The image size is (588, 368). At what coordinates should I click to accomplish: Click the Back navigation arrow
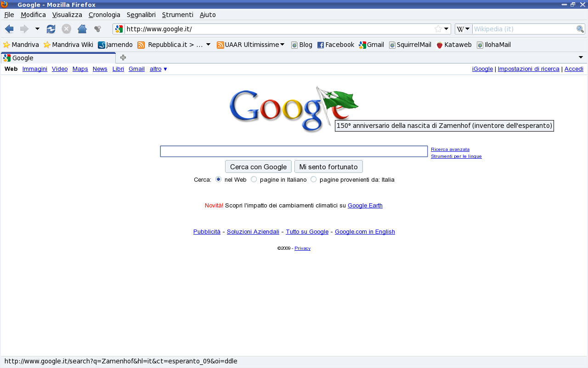(9, 29)
